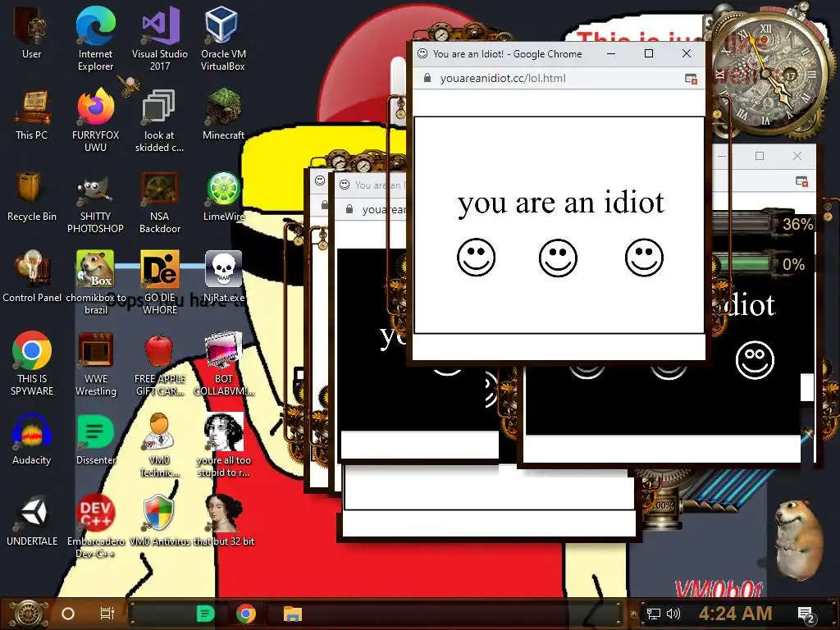Open the notification center icon
The image size is (840, 630).
point(806,614)
